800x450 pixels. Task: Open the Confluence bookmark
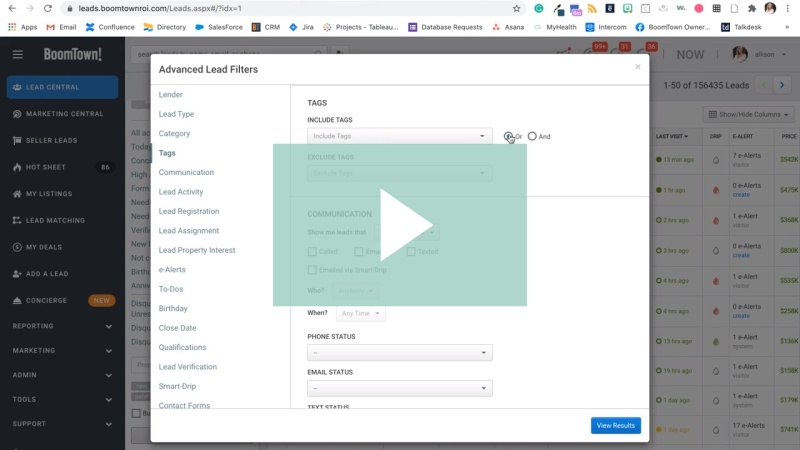point(110,27)
